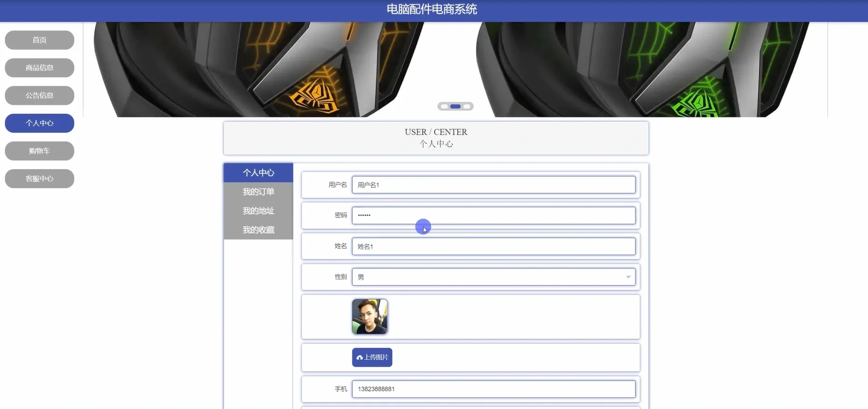868x409 pixels.
Task: Switch to 我的订单 tab
Action: pos(259,192)
